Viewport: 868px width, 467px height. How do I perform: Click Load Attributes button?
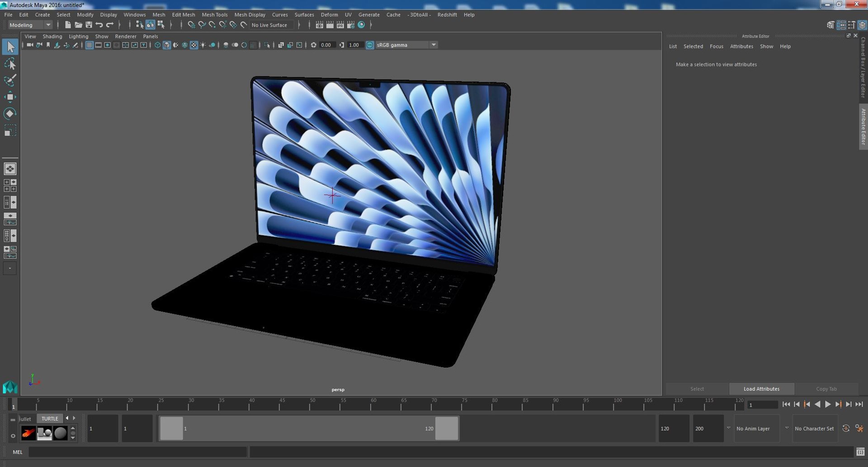click(x=761, y=389)
